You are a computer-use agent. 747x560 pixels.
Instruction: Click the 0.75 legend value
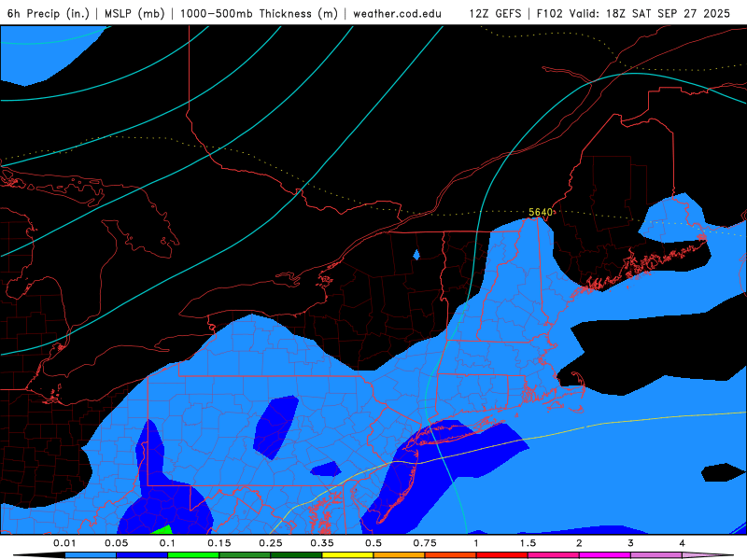425,543
